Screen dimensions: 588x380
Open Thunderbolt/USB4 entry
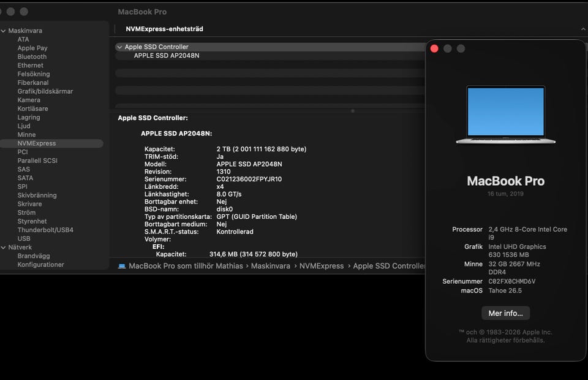coord(45,230)
